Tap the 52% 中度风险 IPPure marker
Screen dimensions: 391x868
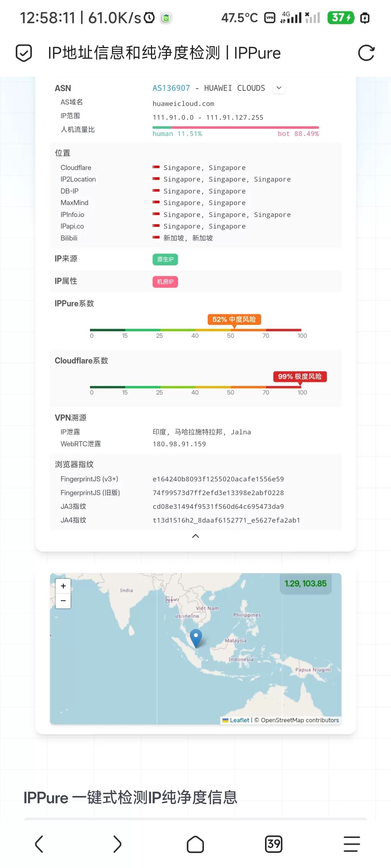(x=234, y=319)
